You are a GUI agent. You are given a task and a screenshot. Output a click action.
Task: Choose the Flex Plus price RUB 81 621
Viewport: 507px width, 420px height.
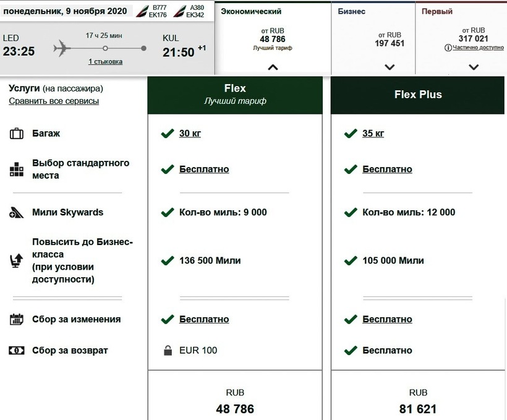click(x=418, y=408)
